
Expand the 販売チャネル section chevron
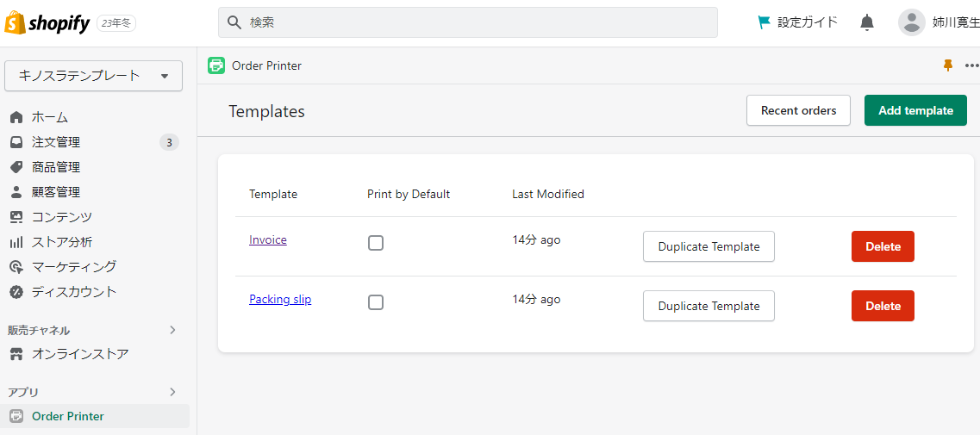pyautogui.click(x=173, y=330)
